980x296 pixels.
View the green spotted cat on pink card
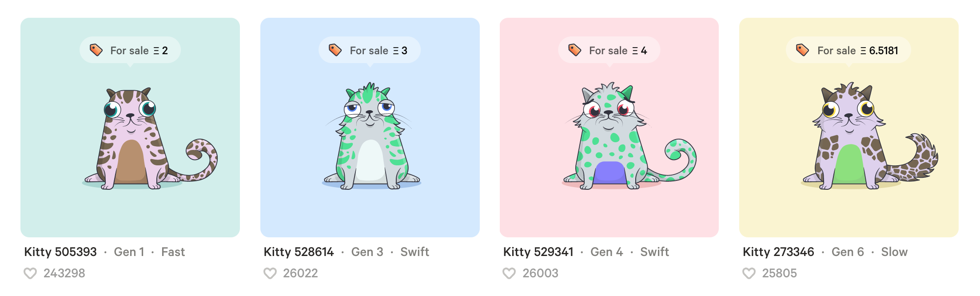(x=629, y=136)
